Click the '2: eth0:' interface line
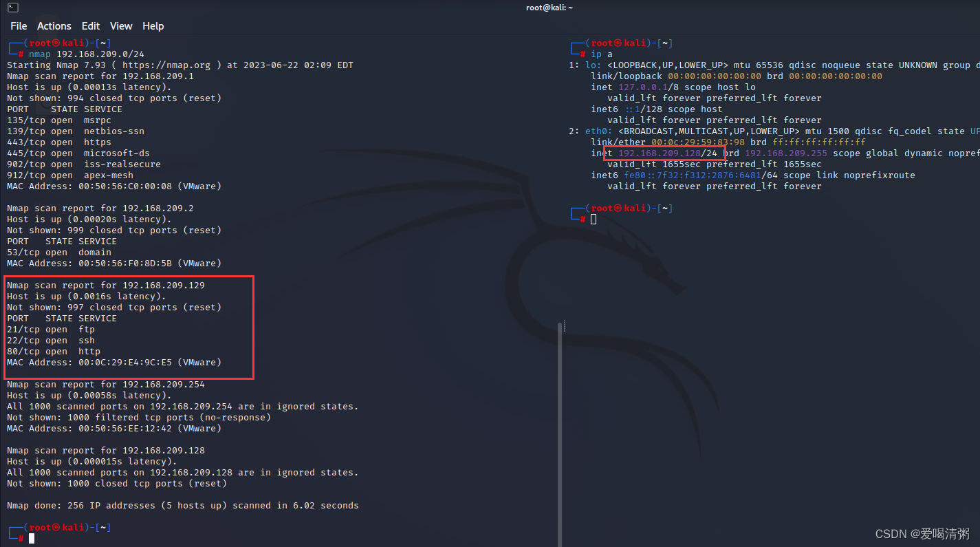 pyautogui.click(x=774, y=131)
